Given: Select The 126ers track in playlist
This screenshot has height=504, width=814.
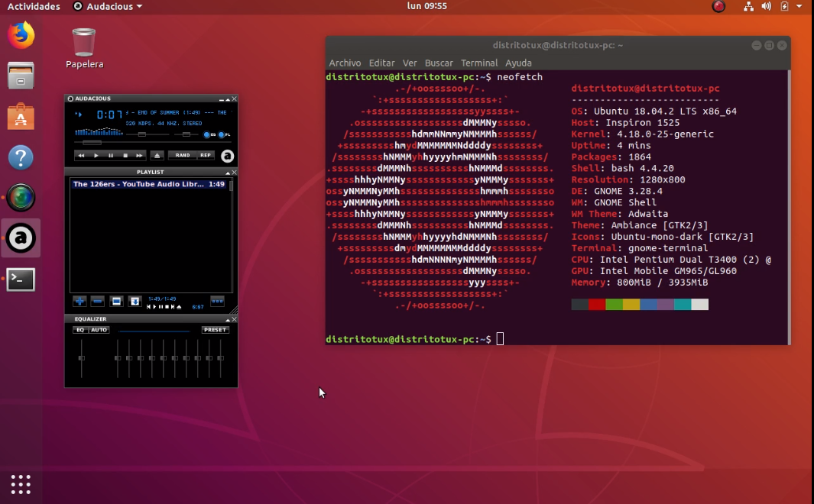Looking at the screenshot, I should pos(149,184).
